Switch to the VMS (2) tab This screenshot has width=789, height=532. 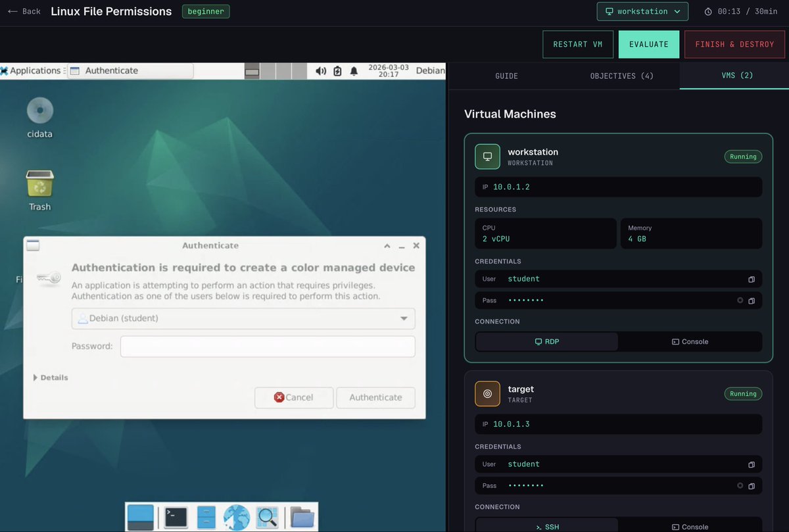click(737, 76)
